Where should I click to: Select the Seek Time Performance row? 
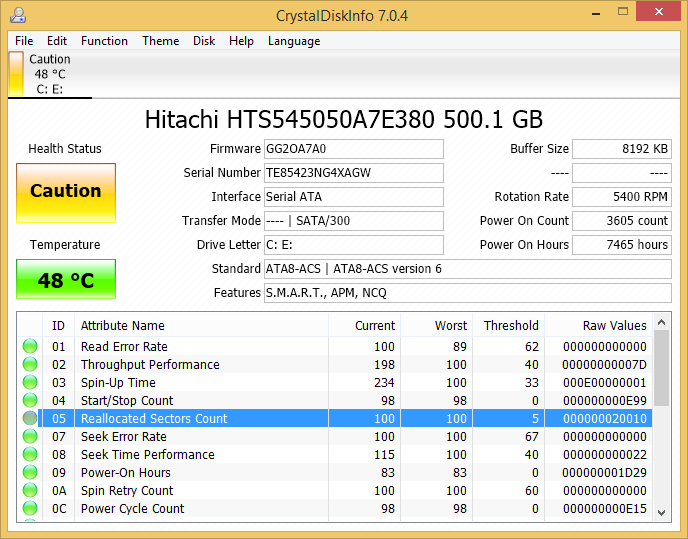tap(335, 454)
